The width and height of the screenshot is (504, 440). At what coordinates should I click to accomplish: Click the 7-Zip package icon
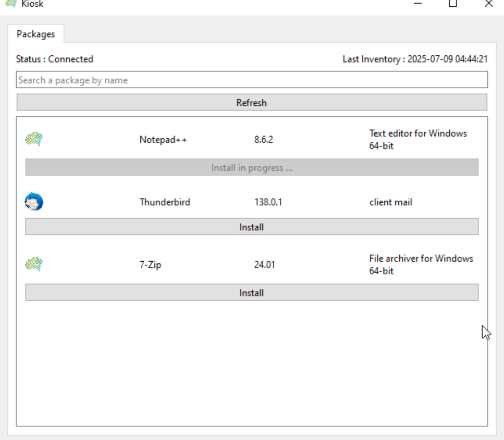pos(34,264)
